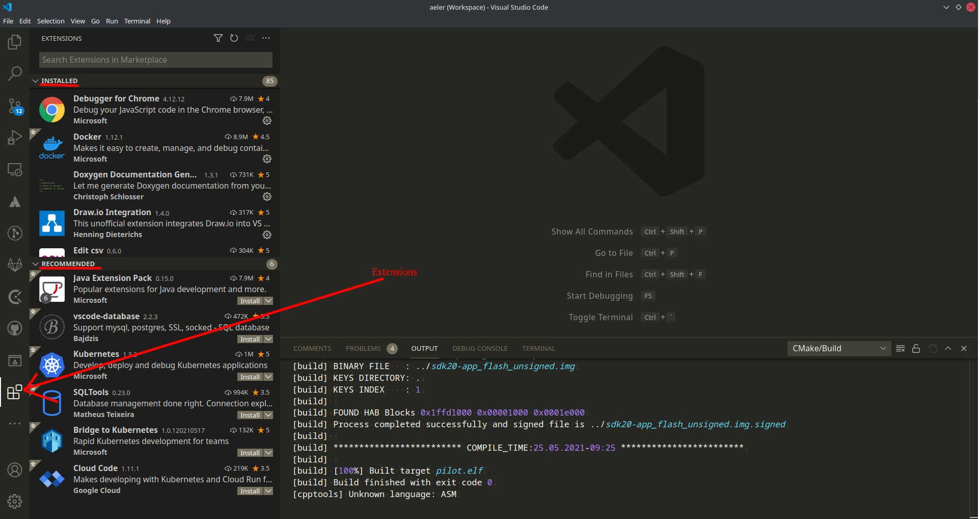Screen dimensions: 980x519
Task: Install SQLTools extension
Action: [x=250, y=416]
